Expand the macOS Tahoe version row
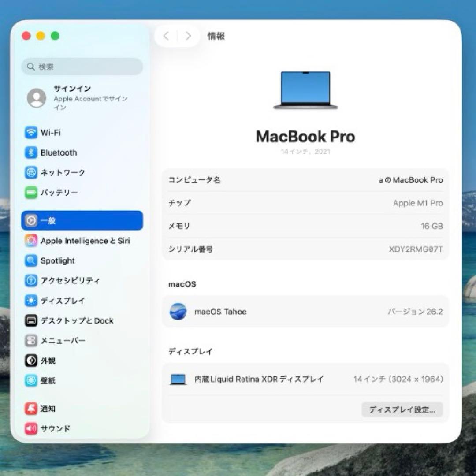The image size is (476, 476). point(305,312)
